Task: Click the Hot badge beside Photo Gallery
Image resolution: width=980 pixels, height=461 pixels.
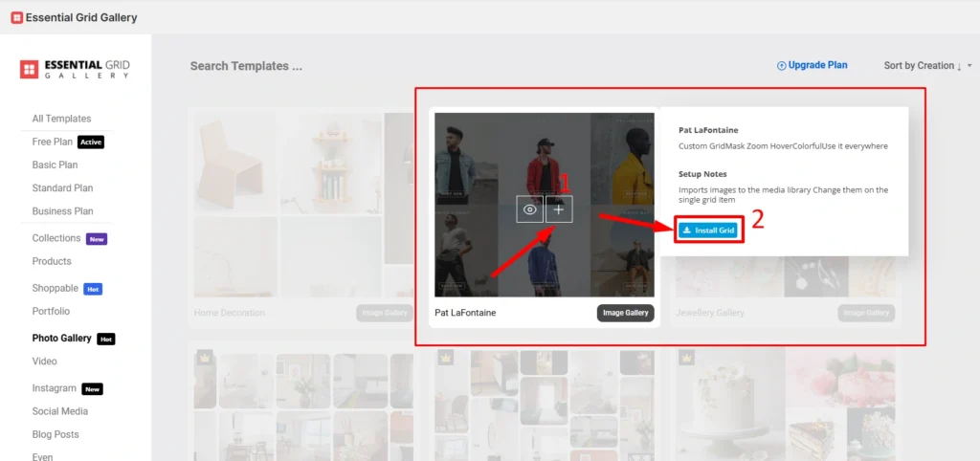Action: (106, 340)
